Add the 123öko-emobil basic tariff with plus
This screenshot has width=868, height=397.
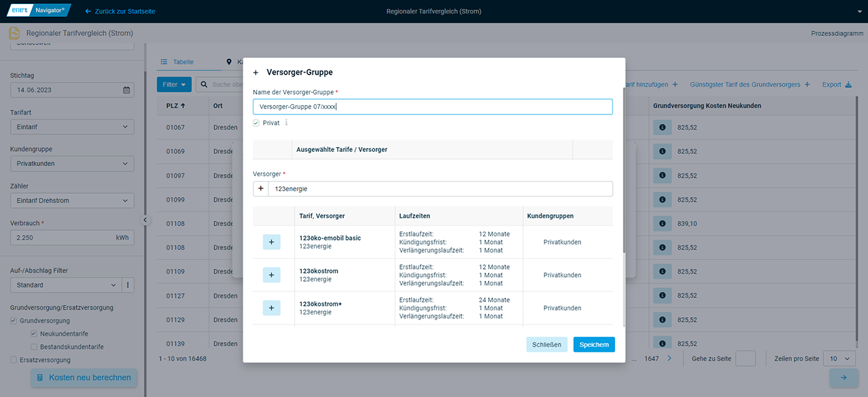[271, 242]
